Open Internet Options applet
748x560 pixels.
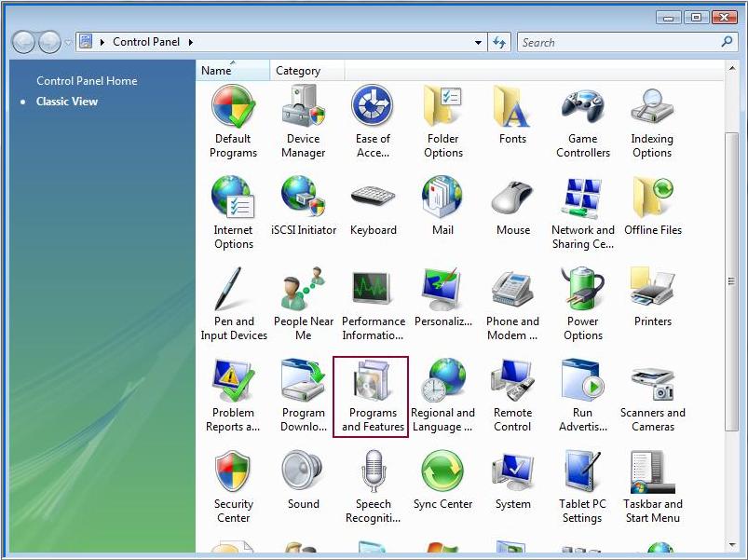coord(233,212)
